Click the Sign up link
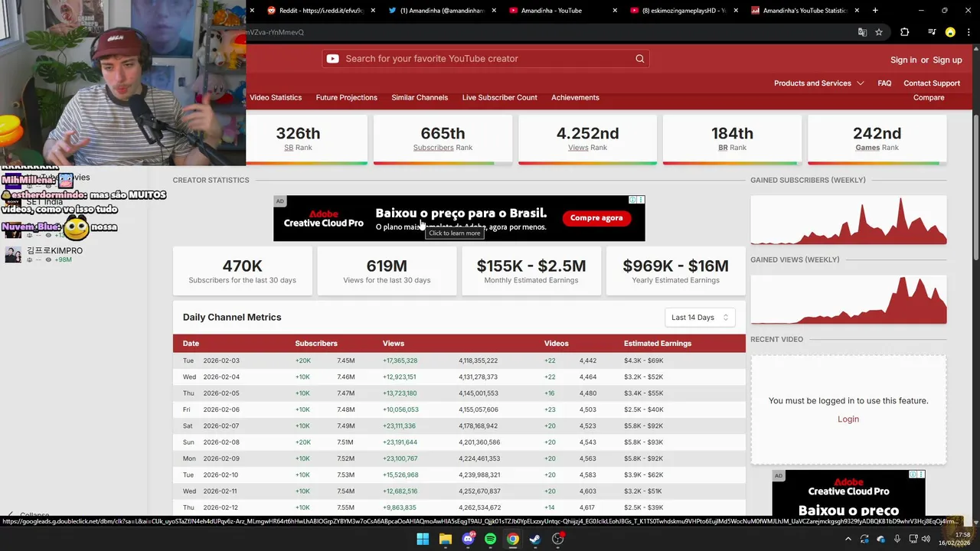 pyautogui.click(x=947, y=60)
